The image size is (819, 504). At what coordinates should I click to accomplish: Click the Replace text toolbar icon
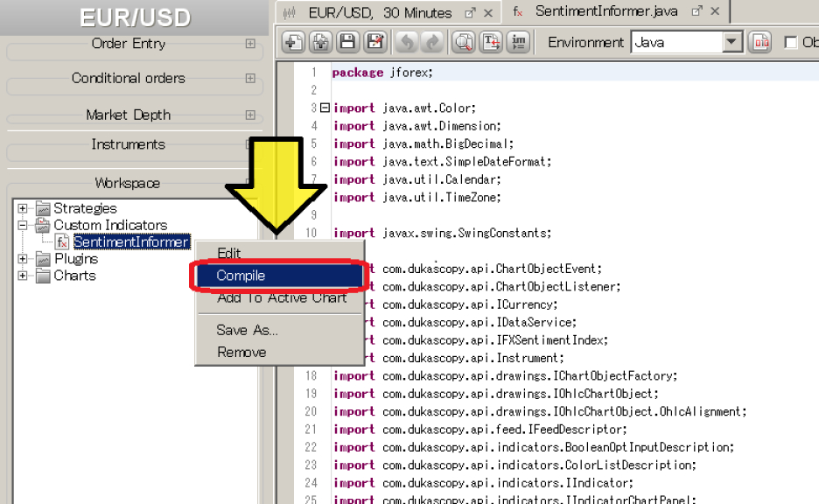(492, 42)
